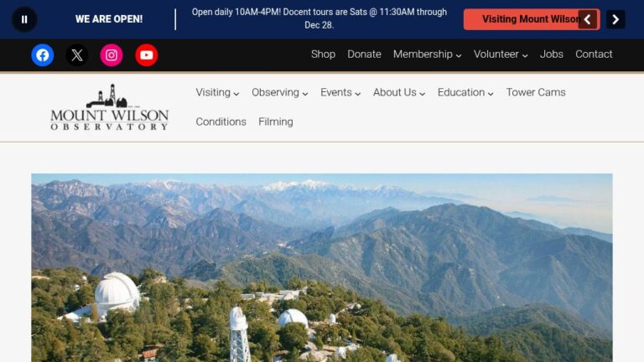Open the Facebook social icon

[42, 55]
